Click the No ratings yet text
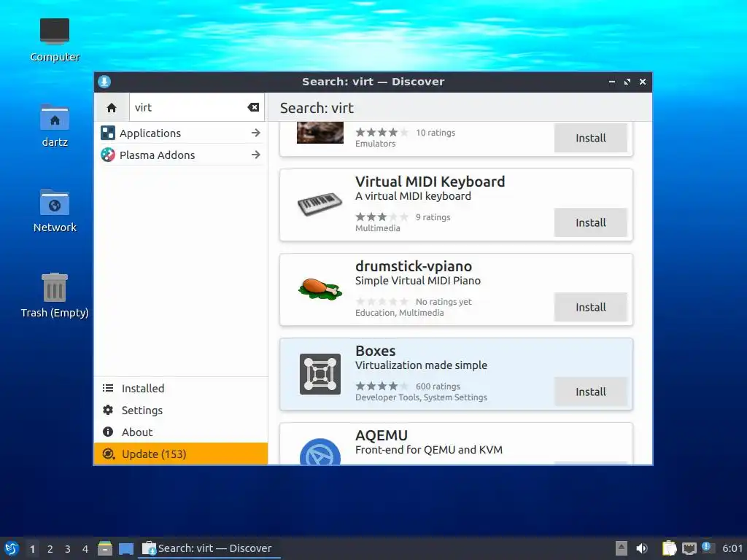This screenshot has height=560, width=747. (444, 301)
